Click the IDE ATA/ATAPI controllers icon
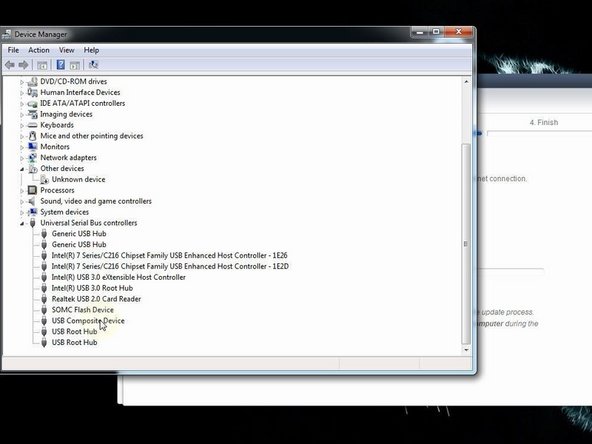This screenshot has height=444, width=592. coord(33,103)
